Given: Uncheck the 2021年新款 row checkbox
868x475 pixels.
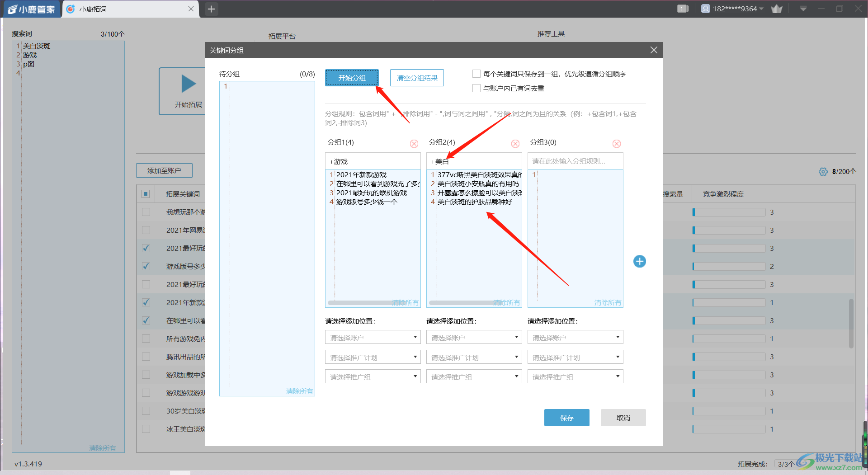Looking at the screenshot, I should click(x=146, y=302).
